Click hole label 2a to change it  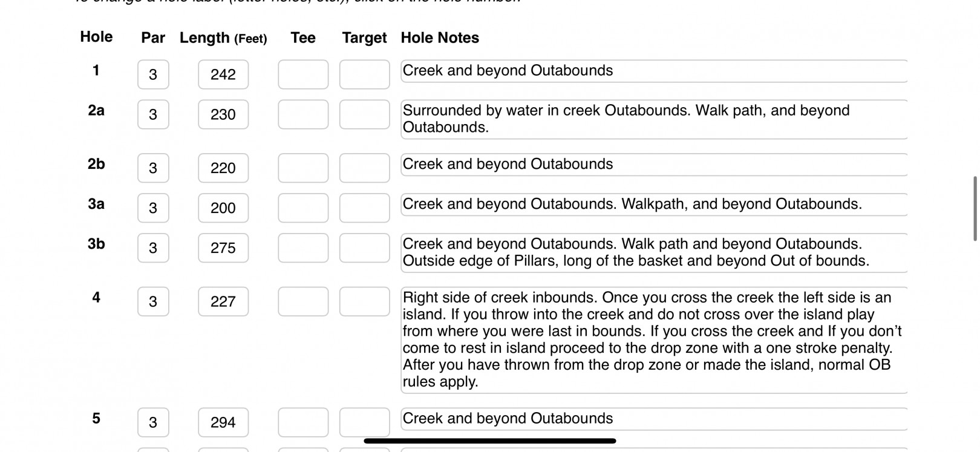(x=96, y=110)
